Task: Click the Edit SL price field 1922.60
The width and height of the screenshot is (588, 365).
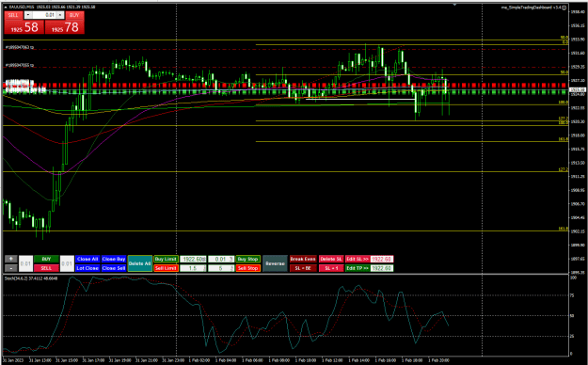Action: click(382, 259)
